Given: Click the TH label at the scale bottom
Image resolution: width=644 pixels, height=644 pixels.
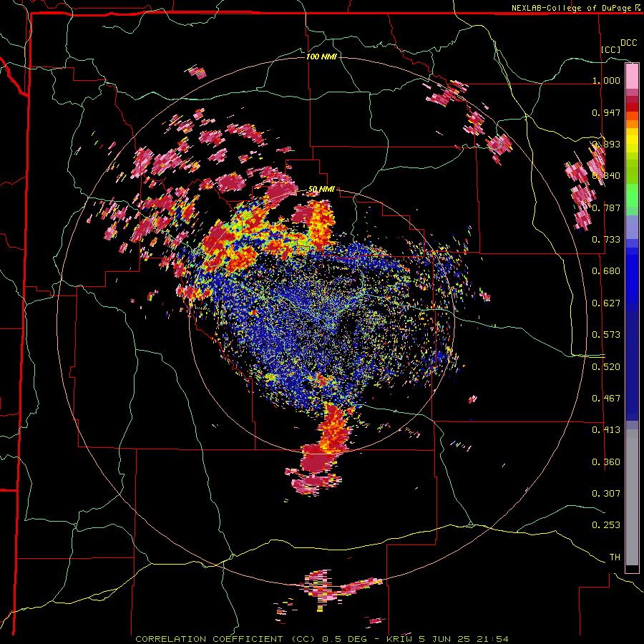Looking at the screenshot, I should tap(615, 557).
